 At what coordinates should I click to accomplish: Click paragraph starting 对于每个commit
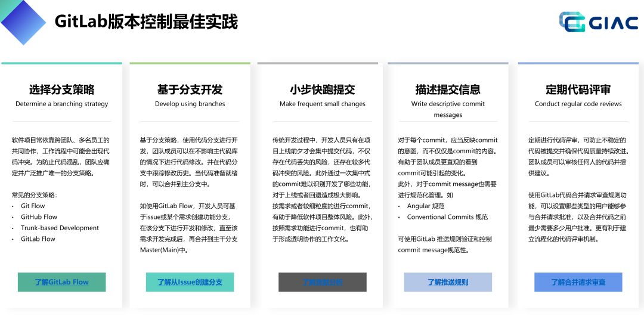click(x=448, y=157)
